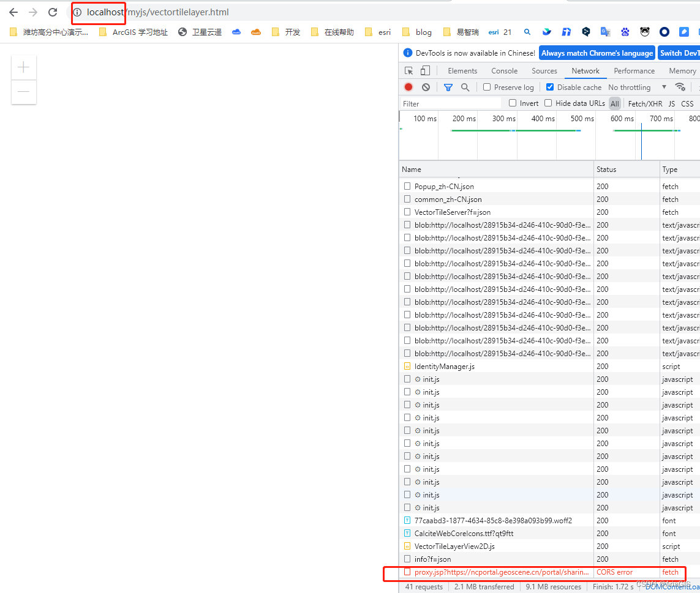Click the browser forward arrow
Image resolution: width=700 pixels, height=593 pixels.
(33, 12)
